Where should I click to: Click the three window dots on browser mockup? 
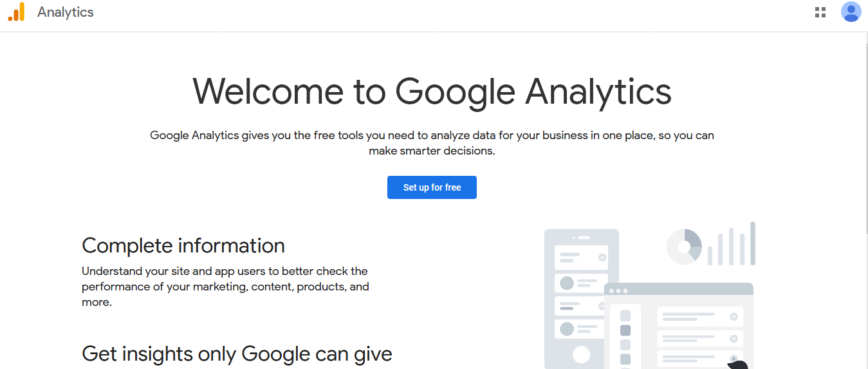(618, 291)
